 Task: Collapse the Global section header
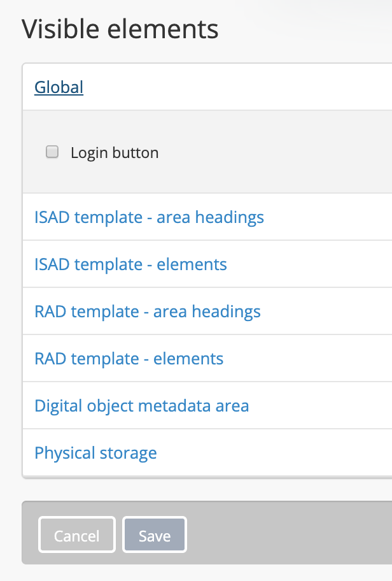59,87
